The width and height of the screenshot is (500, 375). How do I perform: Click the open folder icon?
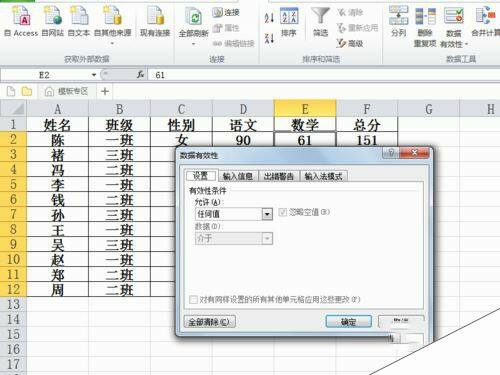click(x=27, y=91)
